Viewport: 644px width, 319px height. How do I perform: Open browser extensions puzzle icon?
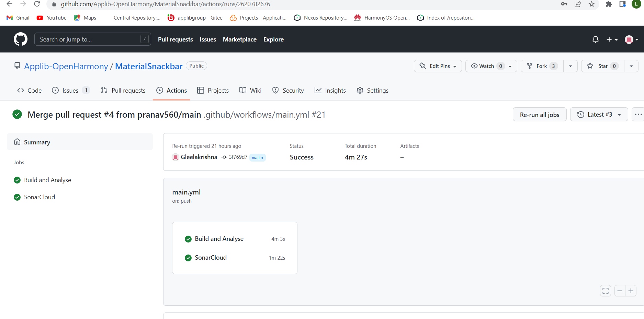tap(609, 4)
